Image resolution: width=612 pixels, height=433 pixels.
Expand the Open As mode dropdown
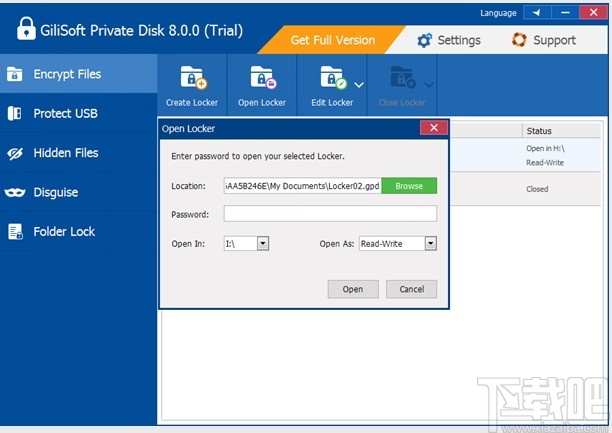pos(431,244)
